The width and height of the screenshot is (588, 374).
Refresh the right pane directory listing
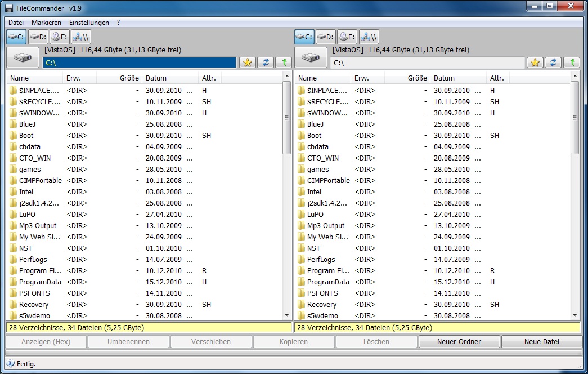point(554,63)
